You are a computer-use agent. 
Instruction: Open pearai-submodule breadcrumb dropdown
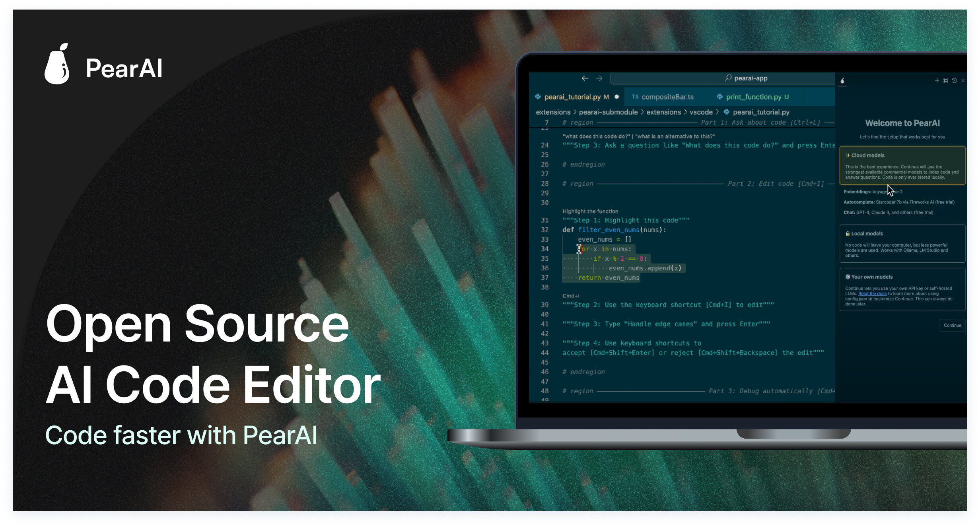[x=608, y=112]
